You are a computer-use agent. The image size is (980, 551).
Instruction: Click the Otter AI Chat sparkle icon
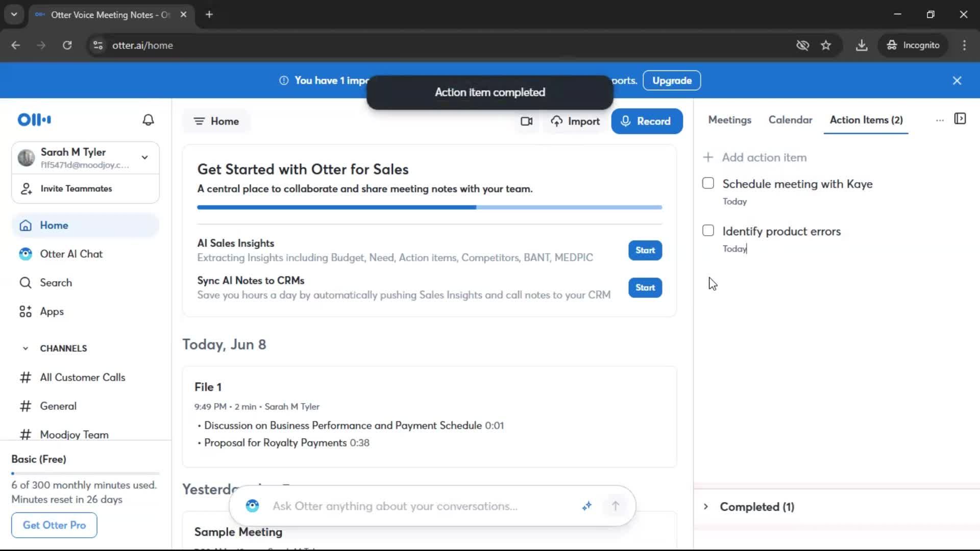click(x=587, y=506)
